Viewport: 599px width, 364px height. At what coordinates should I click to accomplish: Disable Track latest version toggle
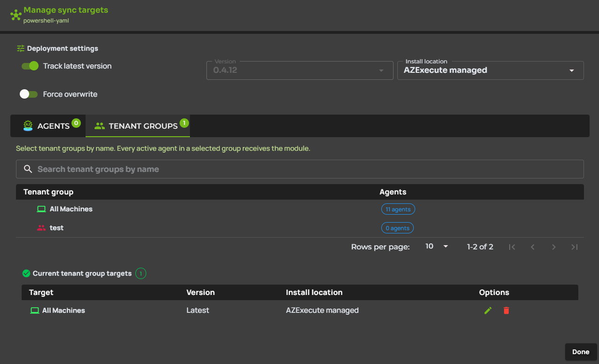pos(30,66)
